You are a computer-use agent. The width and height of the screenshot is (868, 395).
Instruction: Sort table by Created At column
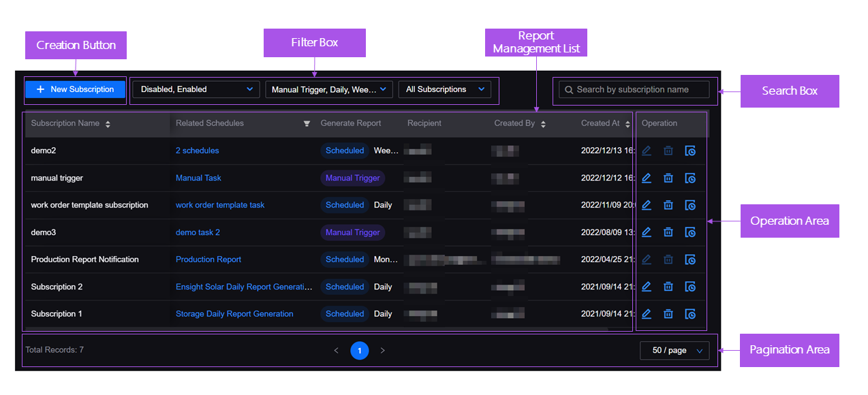pos(627,124)
